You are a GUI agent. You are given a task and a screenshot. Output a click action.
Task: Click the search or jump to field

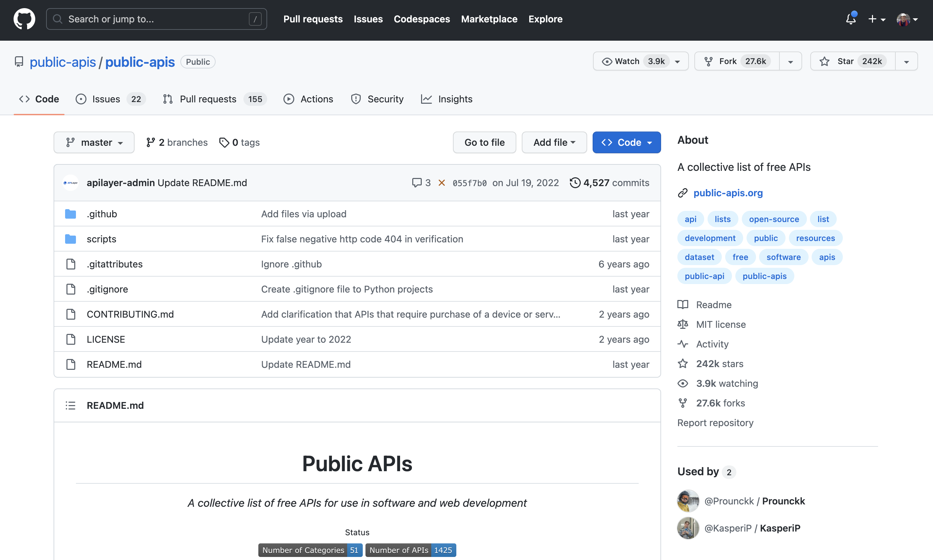pos(156,19)
